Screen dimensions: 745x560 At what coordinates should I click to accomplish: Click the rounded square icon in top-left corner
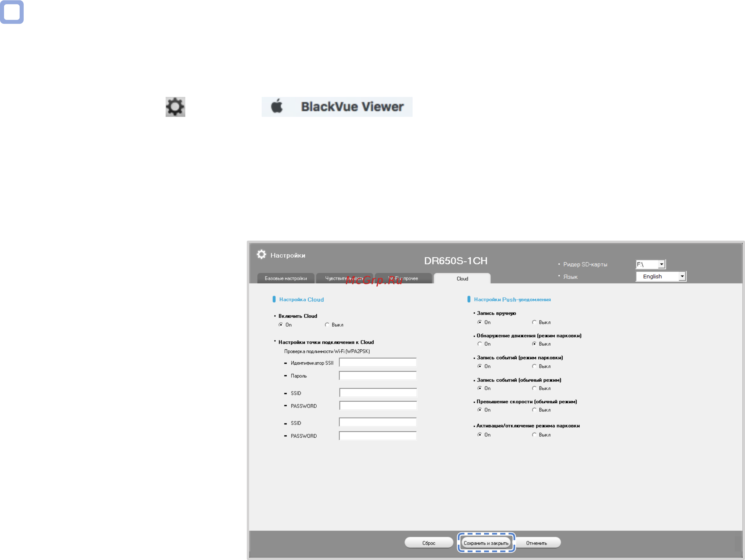click(x=12, y=12)
